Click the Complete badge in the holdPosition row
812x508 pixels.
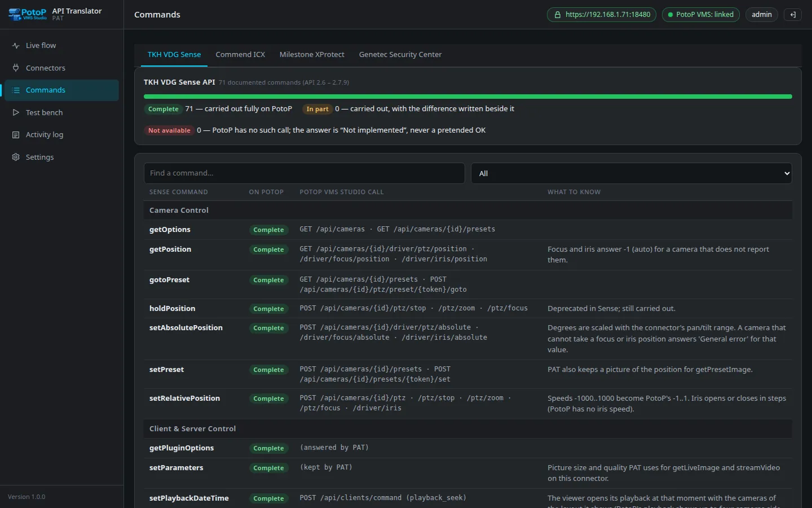(x=268, y=309)
